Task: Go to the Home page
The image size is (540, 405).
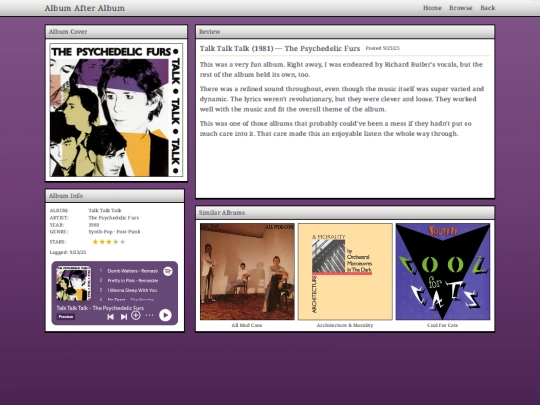Action: pos(432,8)
